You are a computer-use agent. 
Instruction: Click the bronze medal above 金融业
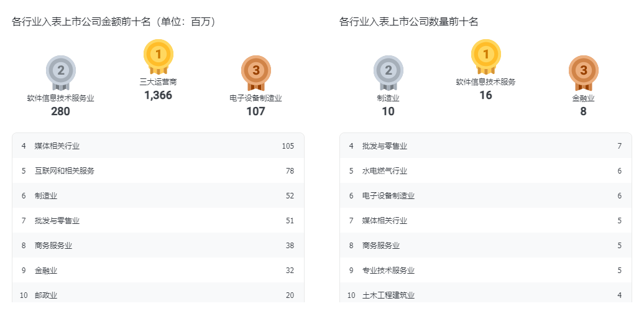[583, 71]
